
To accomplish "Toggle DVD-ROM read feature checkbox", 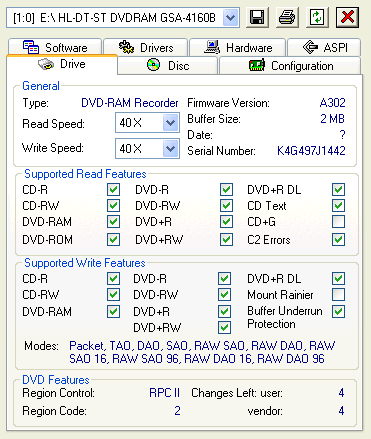I will (113, 239).
